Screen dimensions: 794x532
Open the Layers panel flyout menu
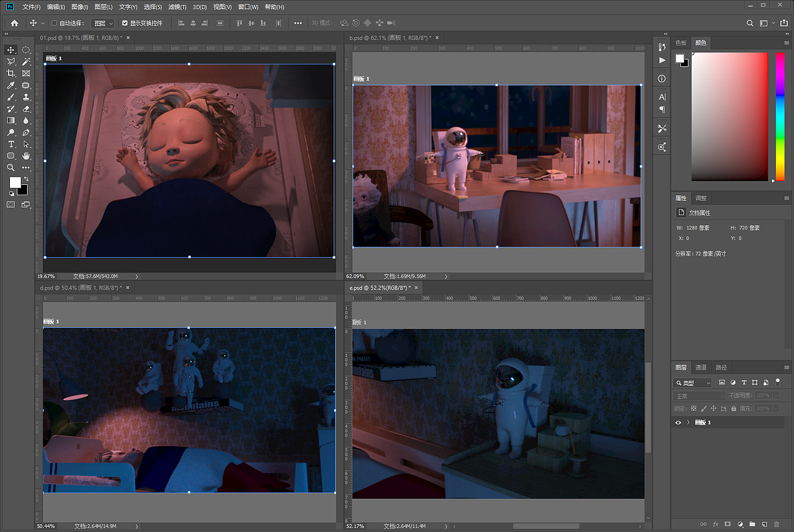[x=787, y=368]
